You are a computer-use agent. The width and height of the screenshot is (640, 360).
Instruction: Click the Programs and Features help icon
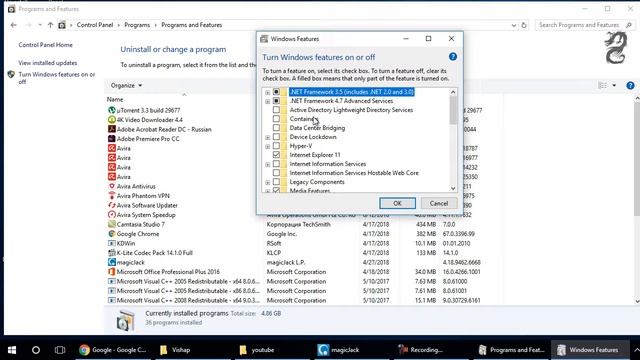tap(630, 85)
